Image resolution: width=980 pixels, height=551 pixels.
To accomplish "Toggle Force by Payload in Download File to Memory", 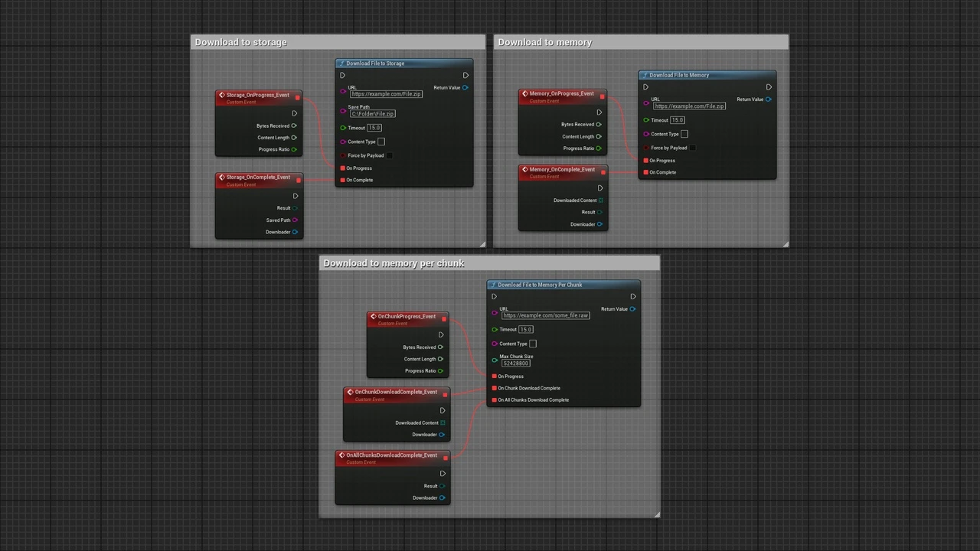I will click(x=692, y=148).
